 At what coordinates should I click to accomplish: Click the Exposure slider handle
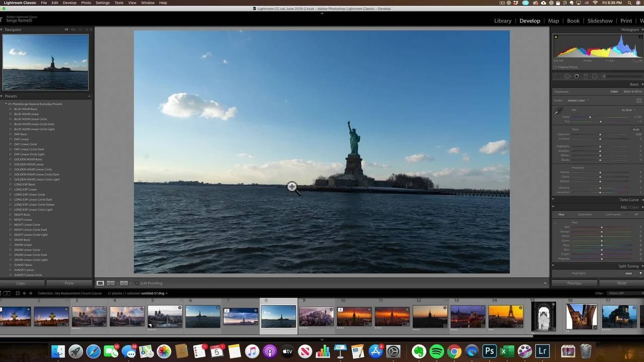pyautogui.click(x=600, y=134)
